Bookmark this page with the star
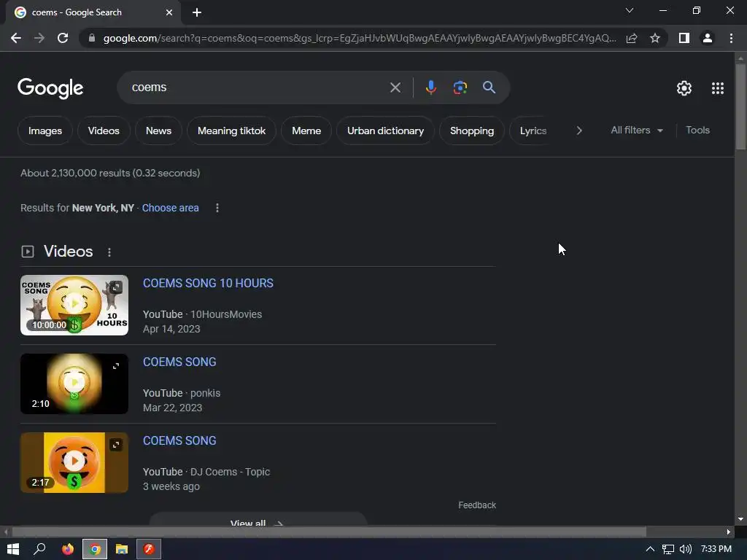The width and height of the screenshot is (747, 560). pos(655,38)
